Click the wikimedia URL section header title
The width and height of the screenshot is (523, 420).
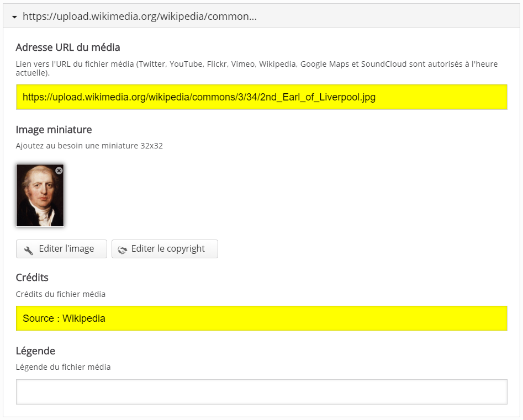coord(139,17)
